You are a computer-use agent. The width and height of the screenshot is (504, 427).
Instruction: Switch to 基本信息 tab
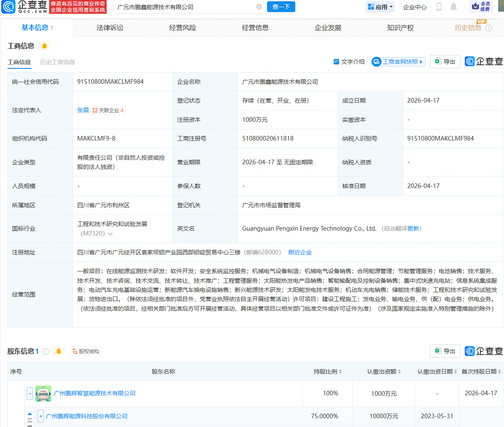point(37,28)
